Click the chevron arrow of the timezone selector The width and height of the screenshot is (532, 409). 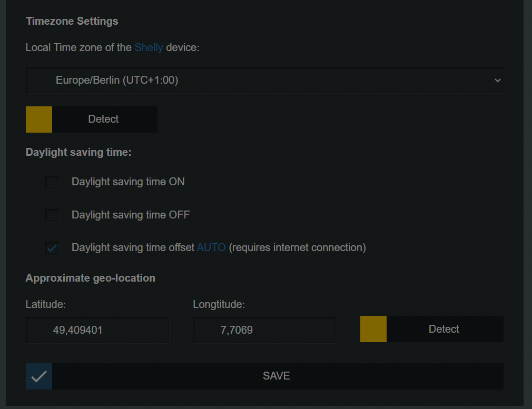497,81
